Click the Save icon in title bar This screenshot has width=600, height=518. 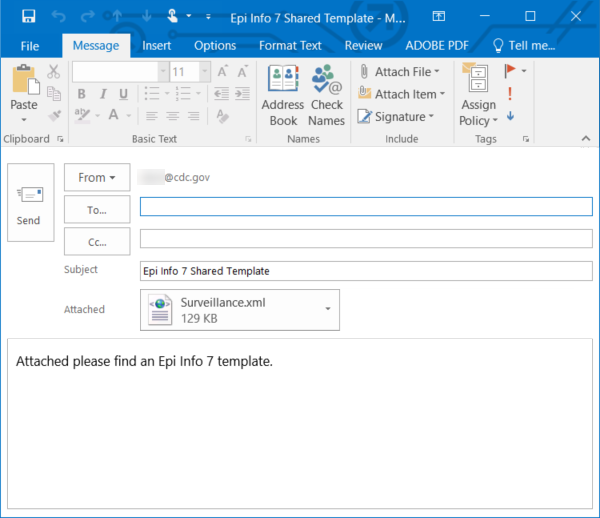(29, 16)
